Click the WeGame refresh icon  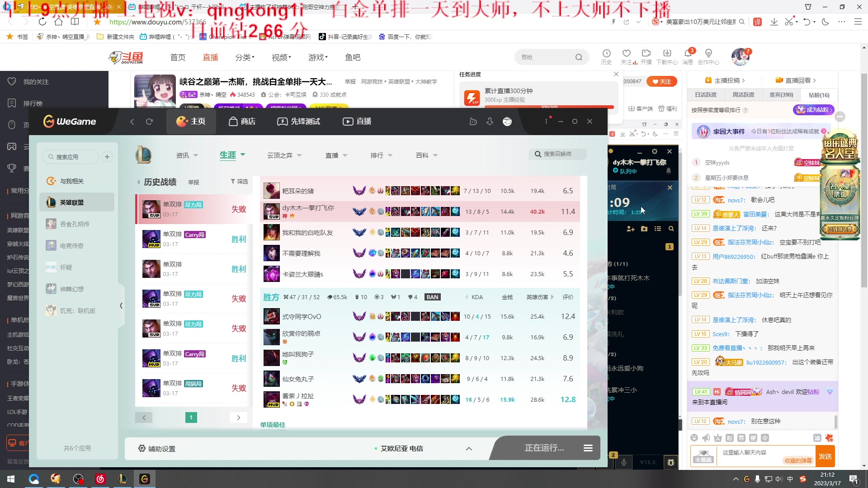click(149, 121)
